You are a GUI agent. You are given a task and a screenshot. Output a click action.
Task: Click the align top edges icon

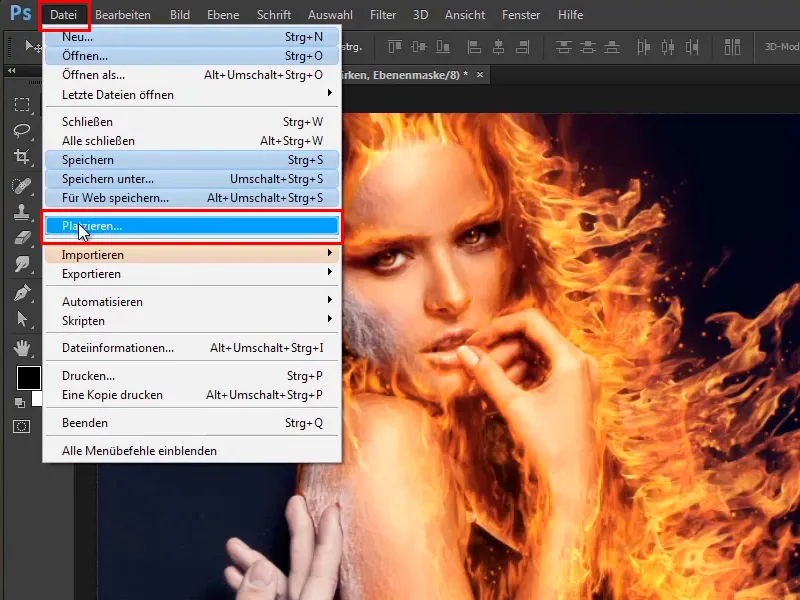[395, 47]
